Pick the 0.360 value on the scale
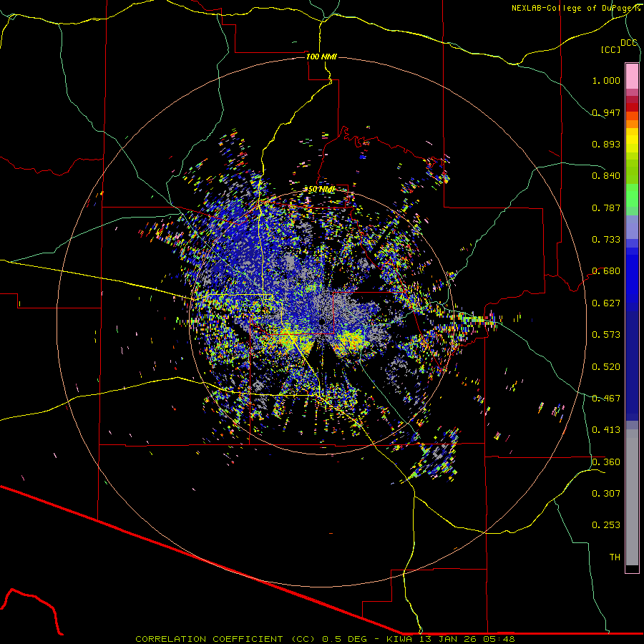 (x=606, y=462)
